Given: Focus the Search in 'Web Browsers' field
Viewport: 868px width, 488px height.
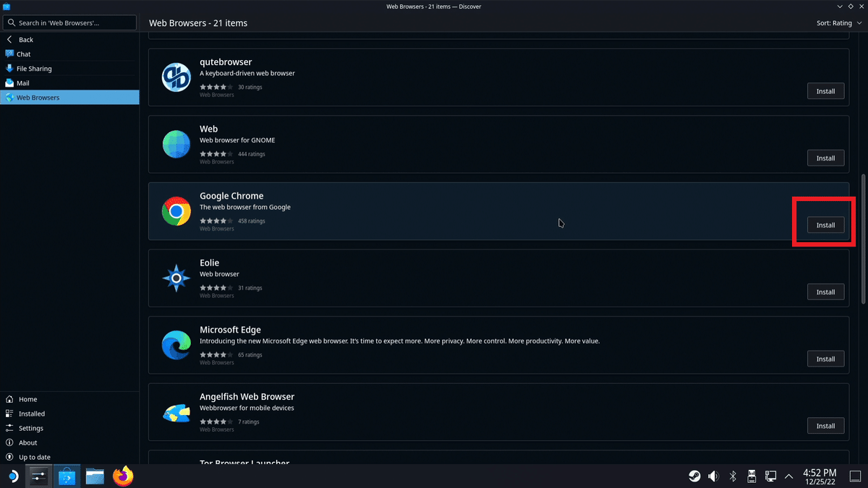Looking at the screenshot, I should (x=69, y=23).
